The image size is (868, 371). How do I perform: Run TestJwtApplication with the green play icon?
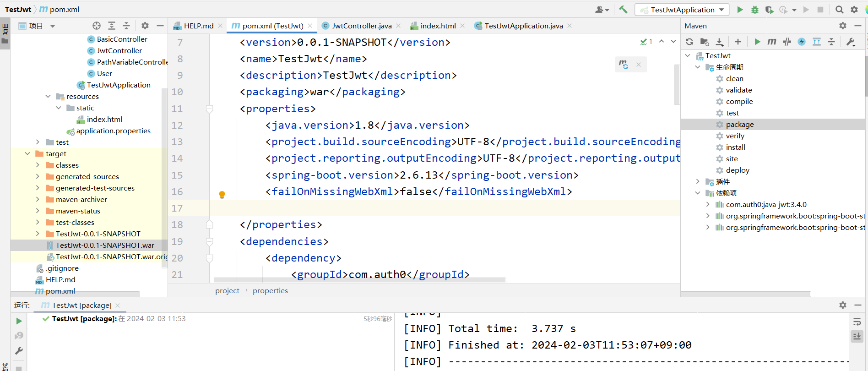740,10
